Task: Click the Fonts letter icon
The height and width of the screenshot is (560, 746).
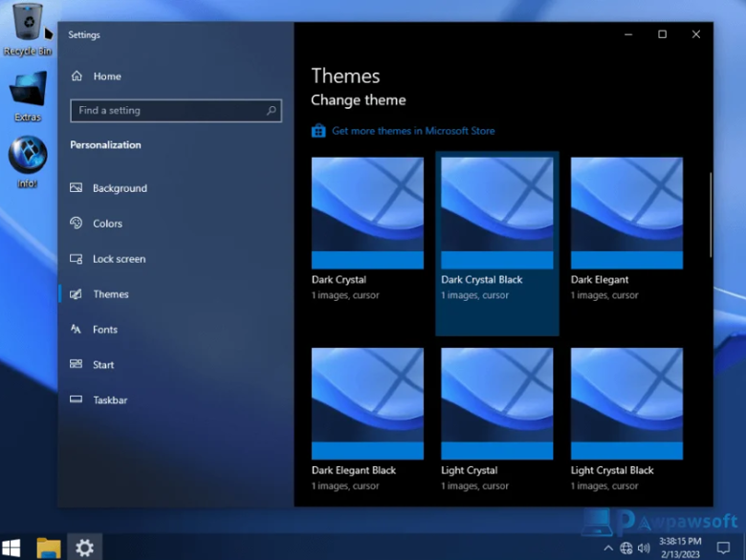Action: click(77, 329)
